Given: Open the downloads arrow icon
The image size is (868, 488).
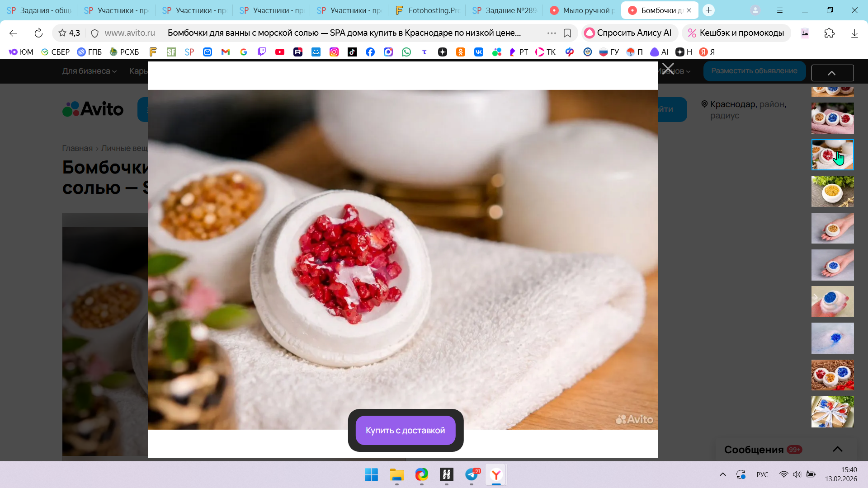Looking at the screenshot, I should (x=854, y=33).
